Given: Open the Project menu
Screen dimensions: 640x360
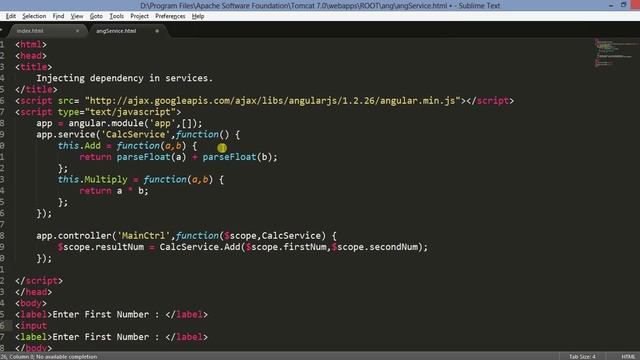Looking at the screenshot, I should point(139,16).
